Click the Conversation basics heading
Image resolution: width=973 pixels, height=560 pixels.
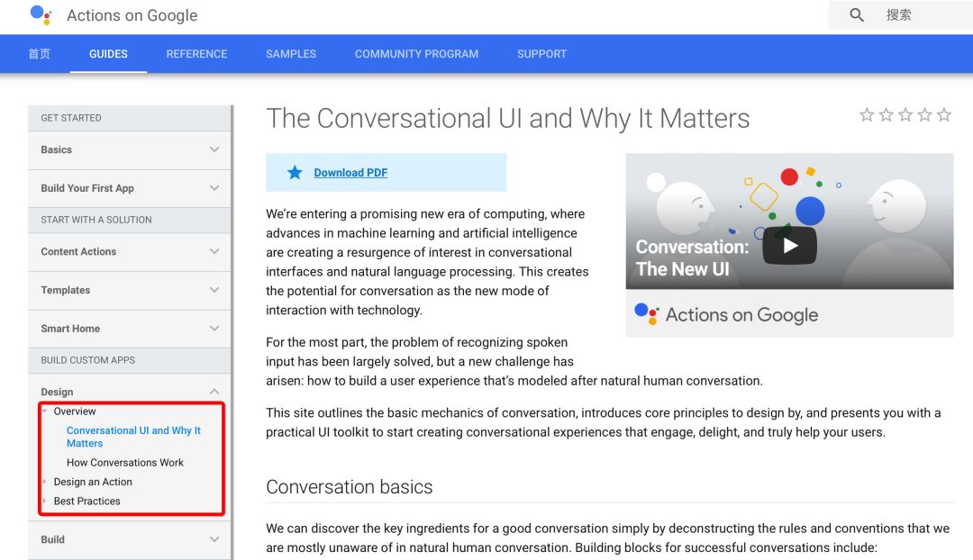350,487
